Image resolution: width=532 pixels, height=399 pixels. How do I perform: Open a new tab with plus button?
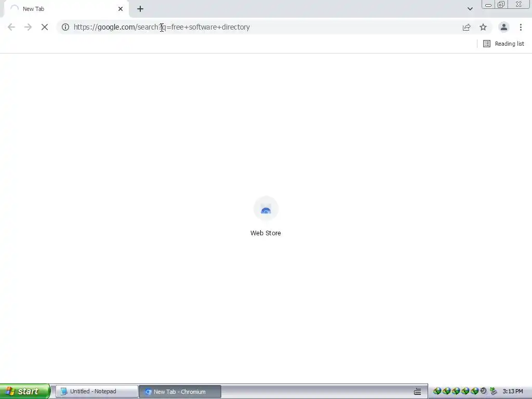(140, 9)
